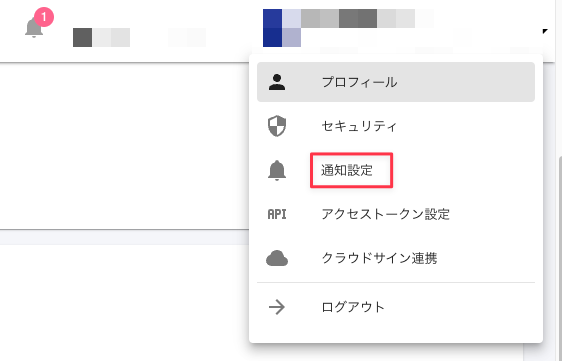Click the shield icon beside セキュリティ

click(x=277, y=126)
